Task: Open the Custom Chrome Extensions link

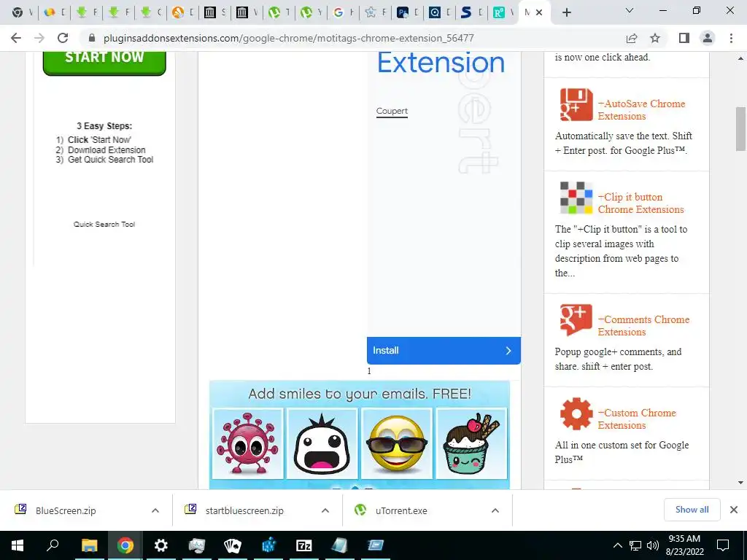Action: pyautogui.click(x=637, y=419)
